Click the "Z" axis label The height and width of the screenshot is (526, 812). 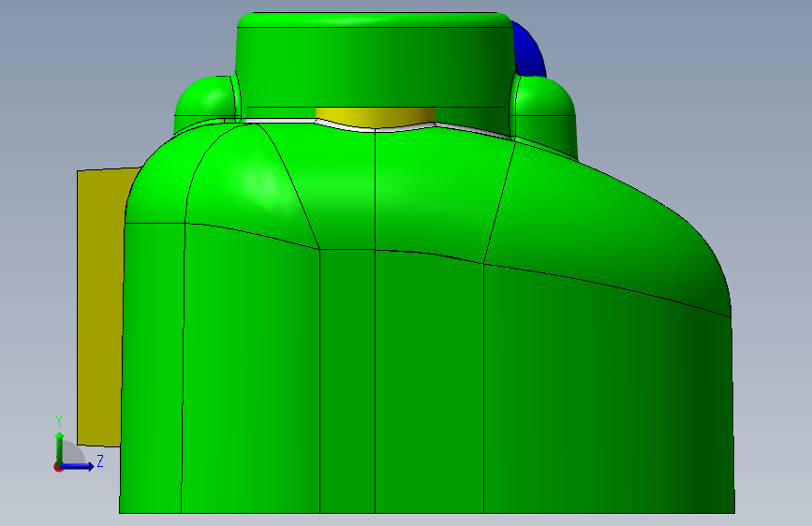tap(100, 460)
